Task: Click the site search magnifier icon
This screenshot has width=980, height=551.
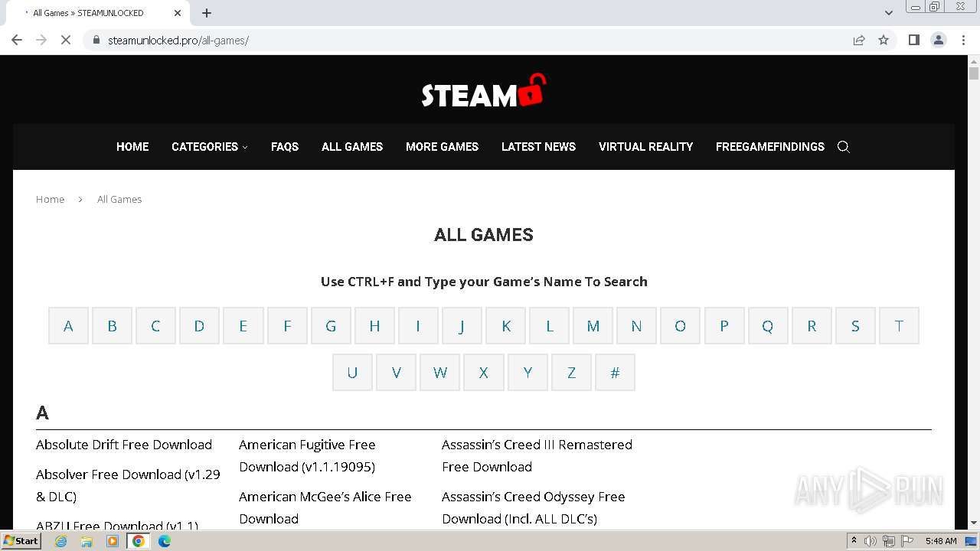Action: pyautogui.click(x=844, y=147)
